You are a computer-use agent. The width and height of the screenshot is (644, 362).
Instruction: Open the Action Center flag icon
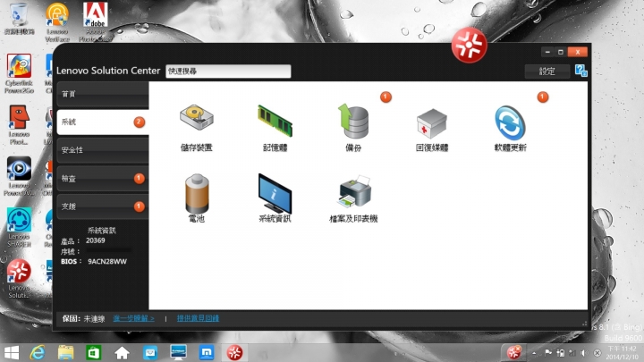click(548, 353)
